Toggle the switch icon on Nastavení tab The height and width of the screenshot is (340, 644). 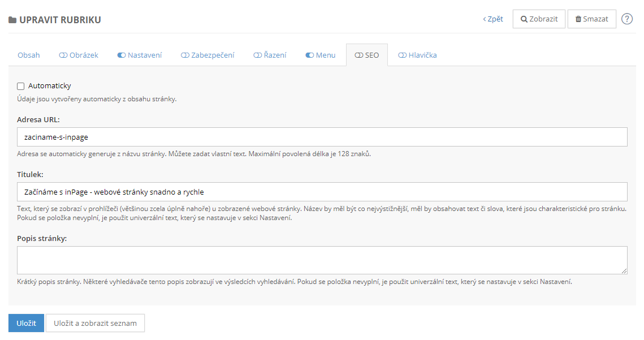click(x=122, y=55)
